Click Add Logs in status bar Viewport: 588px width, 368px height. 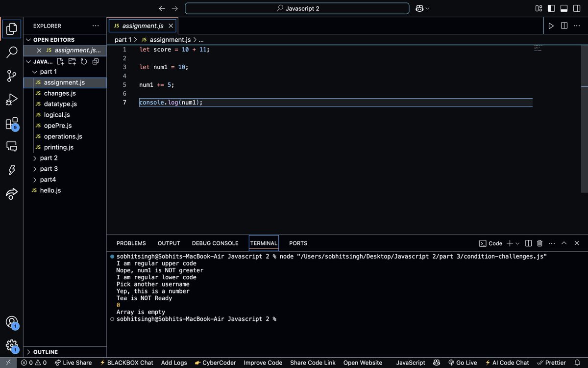[x=174, y=363]
